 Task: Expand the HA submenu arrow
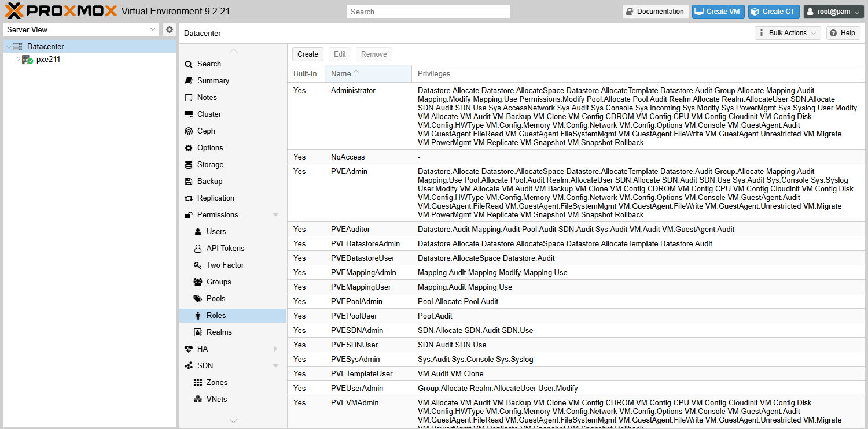pos(276,349)
